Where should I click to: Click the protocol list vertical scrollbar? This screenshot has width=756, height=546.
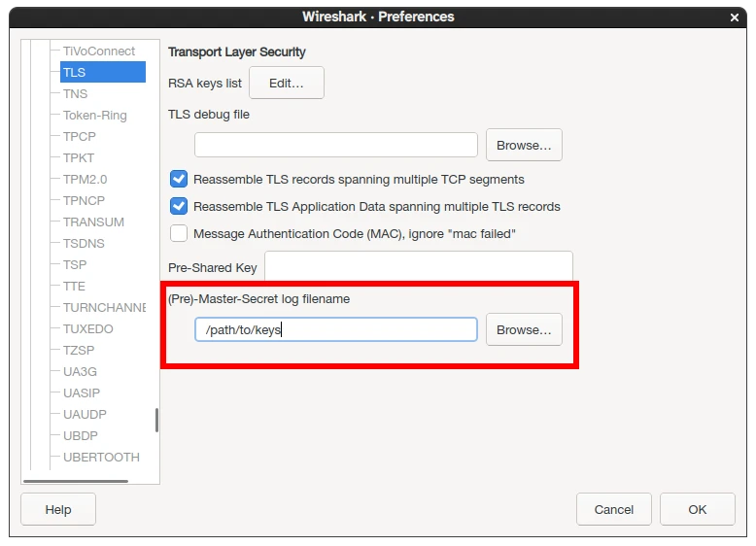(x=156, y=420)
